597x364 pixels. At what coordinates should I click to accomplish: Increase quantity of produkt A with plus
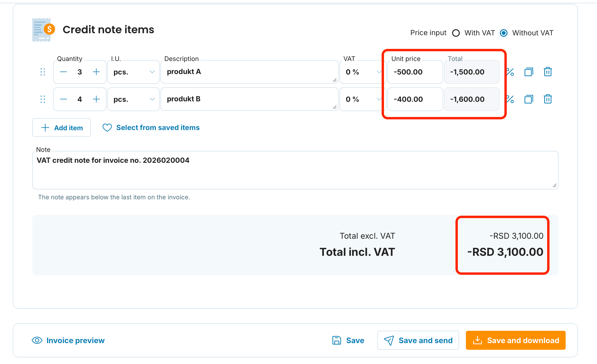point(96,72)
